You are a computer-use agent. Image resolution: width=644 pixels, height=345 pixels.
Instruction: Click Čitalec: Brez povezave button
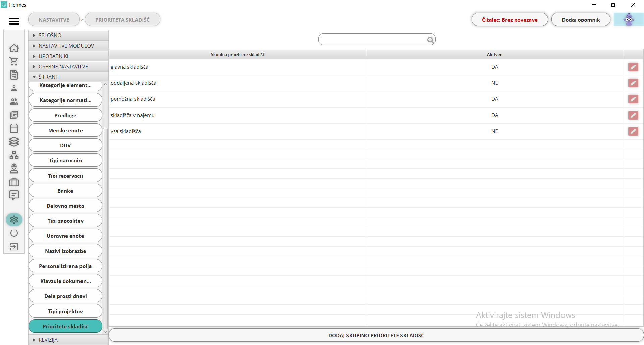click(x=509, y=20)
